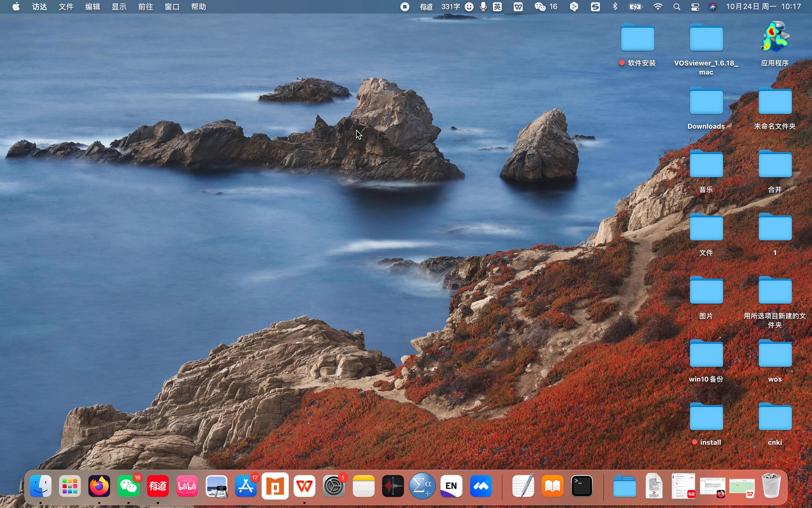Open the DOCX document stack in Dock

pyautogui.click(x=654, y=486)
